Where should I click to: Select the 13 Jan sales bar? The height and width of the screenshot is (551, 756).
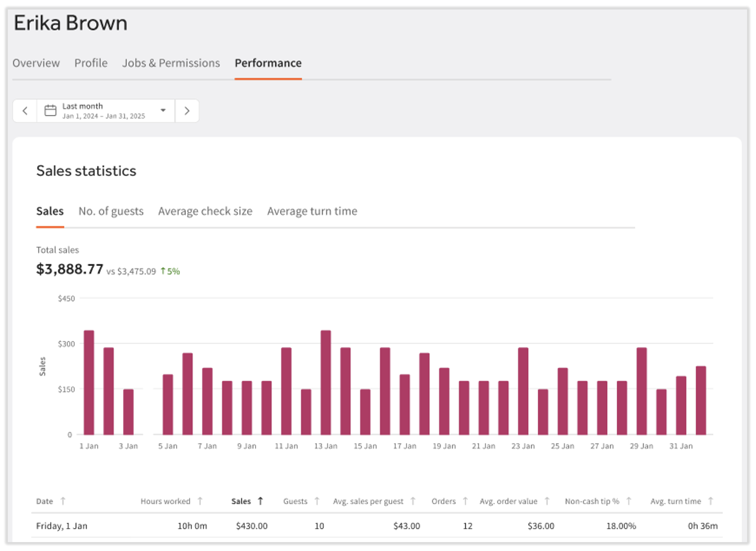click(325, 383)
